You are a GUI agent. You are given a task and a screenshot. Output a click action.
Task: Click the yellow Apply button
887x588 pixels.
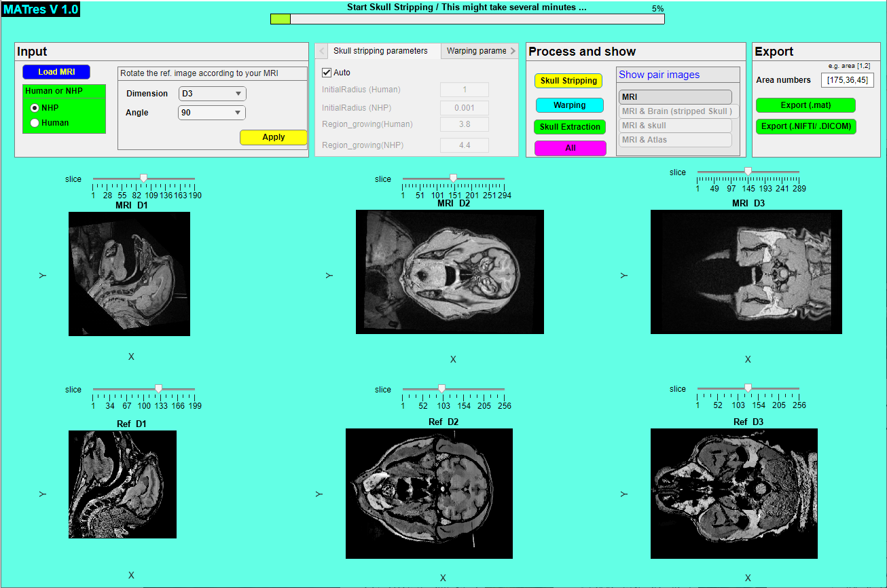(273, 137)
